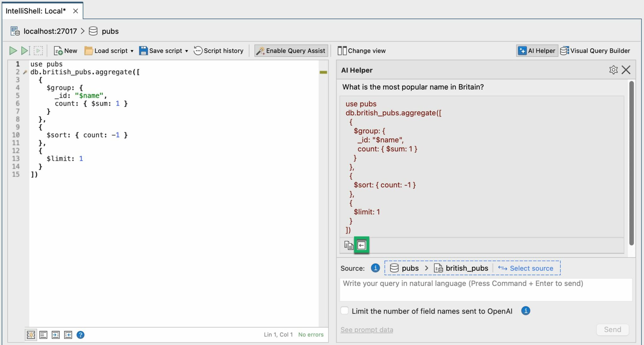Select the IntelliShell: Local tab
Image resolution: width=644 pixels, height=345 pixels.
(x=36, y=10)
